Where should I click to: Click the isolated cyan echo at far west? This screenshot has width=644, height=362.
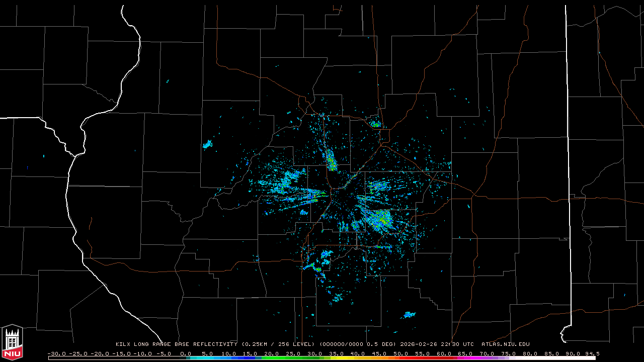point(207,144)
